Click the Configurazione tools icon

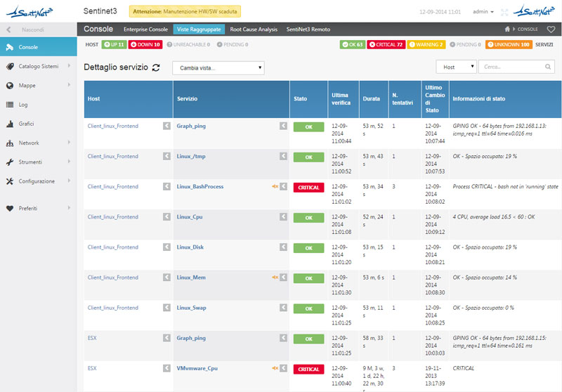(10, 181)
